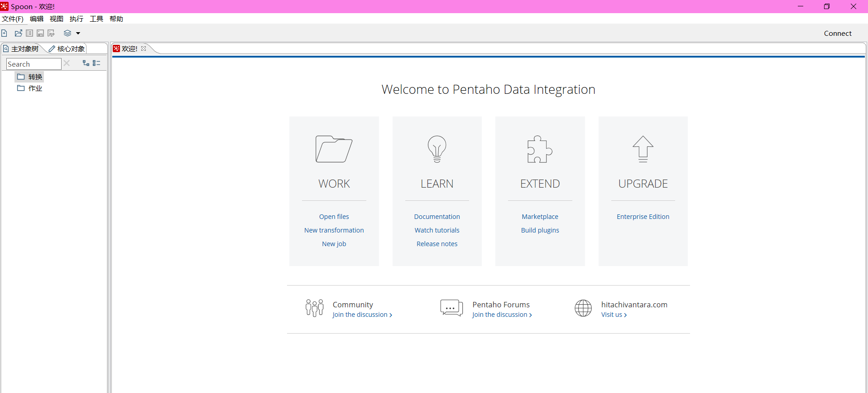
Task: Open the 视图 menu
Action: 57,19
